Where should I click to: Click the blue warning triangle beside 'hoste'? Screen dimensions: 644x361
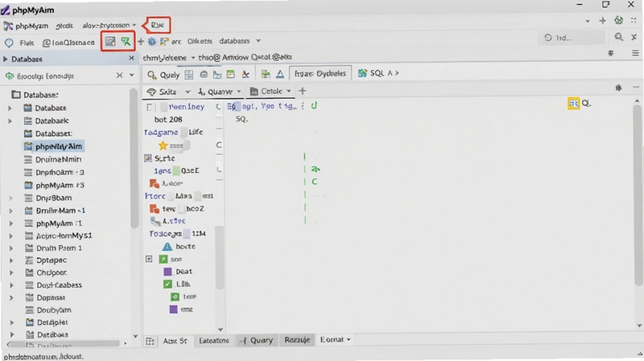167,247
